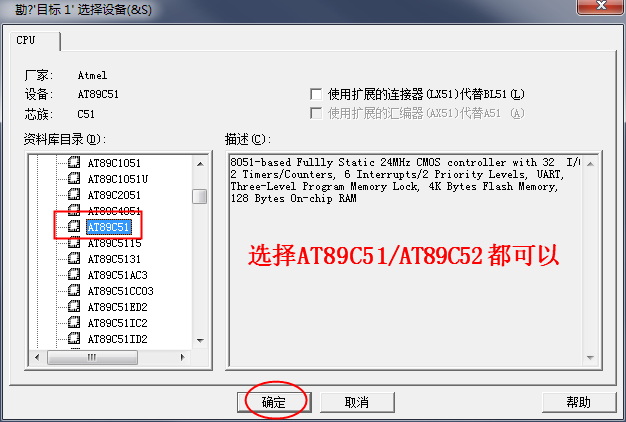Image resolution: width=626 pixels, height=422 pixels.
Task: Click the chip icon beside AT89C51IC2
Action: (x=74, y=322)
